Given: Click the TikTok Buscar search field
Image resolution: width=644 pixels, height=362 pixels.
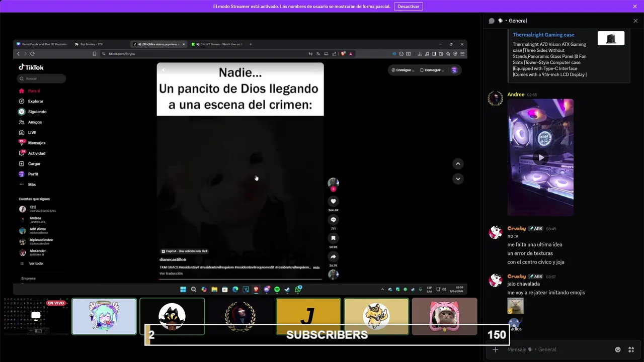Looking at the screenshot, I should click(x=41, y=78).
